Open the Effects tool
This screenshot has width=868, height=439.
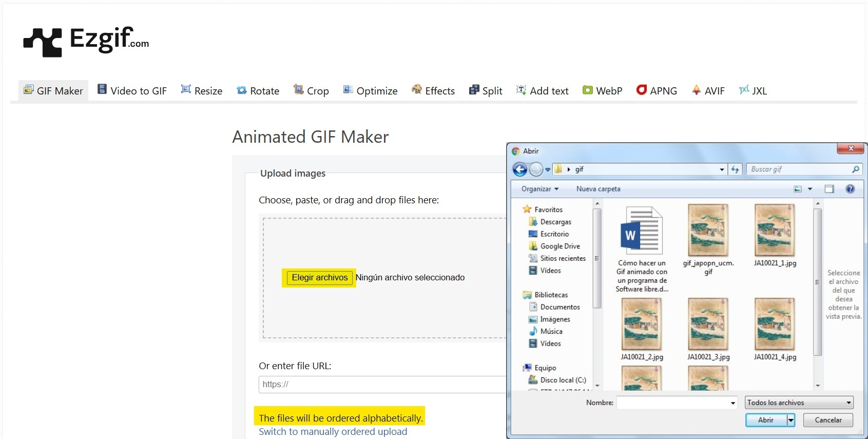click(433, 91)
